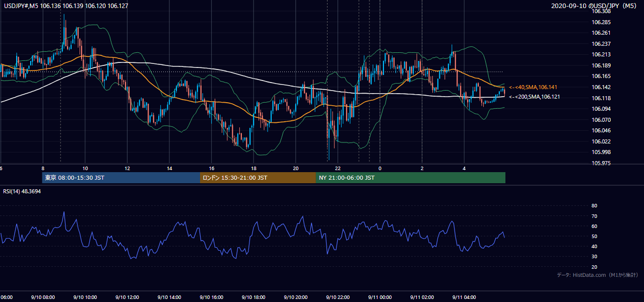Click RSI scale value 20
The height and width of the screenshot is (302, 644).
point(594,267)
